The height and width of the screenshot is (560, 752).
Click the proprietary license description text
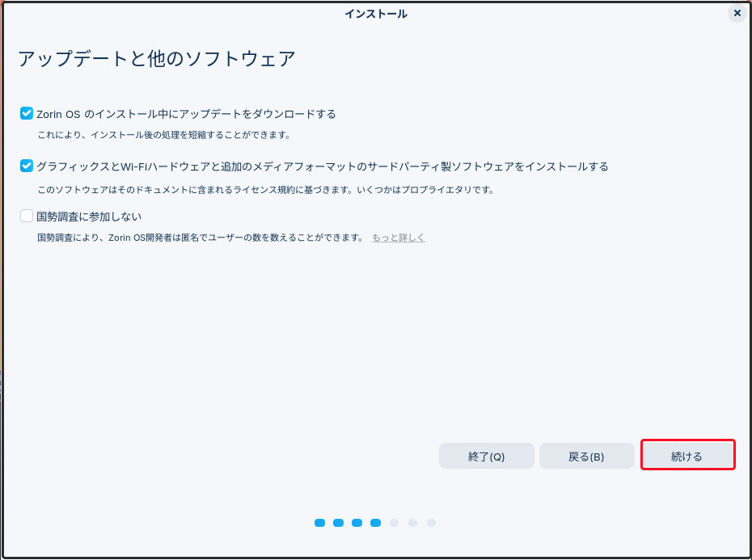(266, 190)
